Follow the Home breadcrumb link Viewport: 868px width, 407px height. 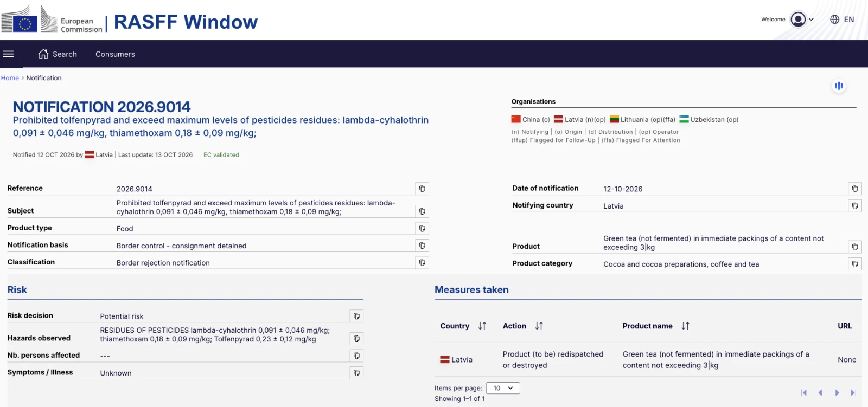(10, 78)
